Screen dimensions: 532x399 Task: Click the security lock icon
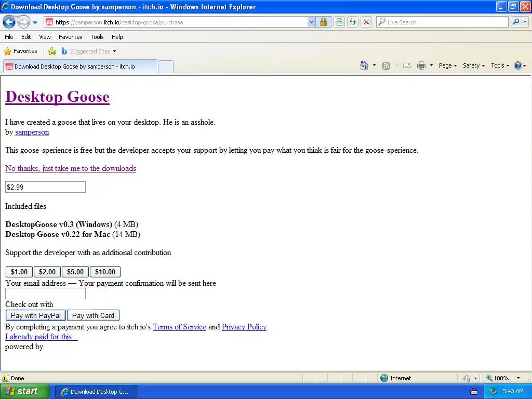(x=323, y=22)
